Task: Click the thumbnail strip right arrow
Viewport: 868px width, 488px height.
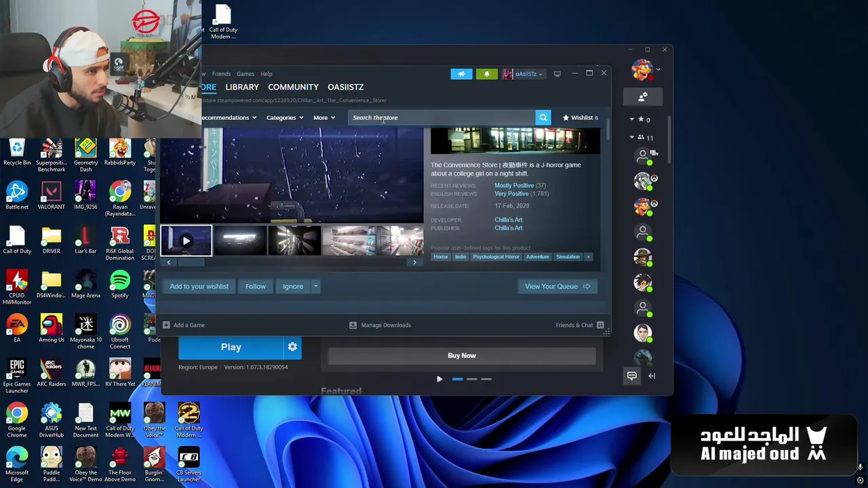Action: coord(414,262)
